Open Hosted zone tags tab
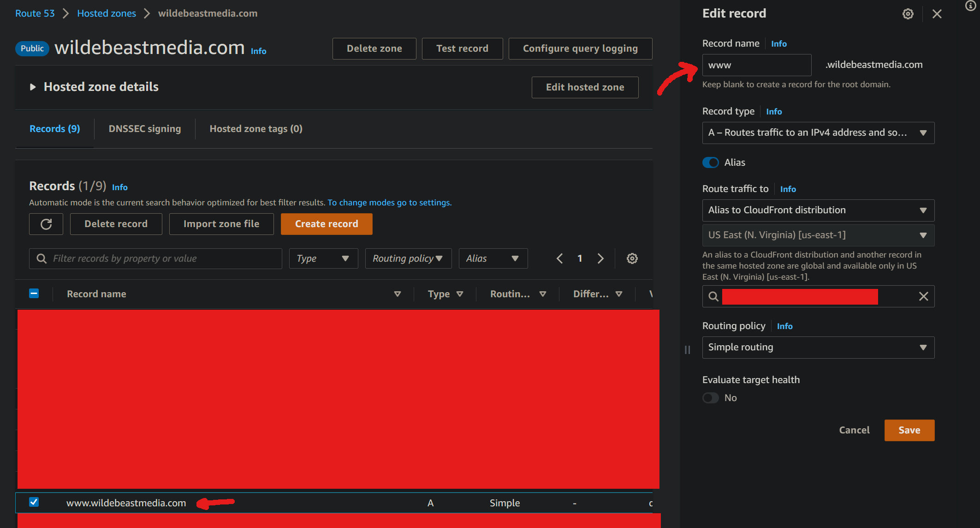The height and width of the screenshot is (528, 980). pos(256,129)
